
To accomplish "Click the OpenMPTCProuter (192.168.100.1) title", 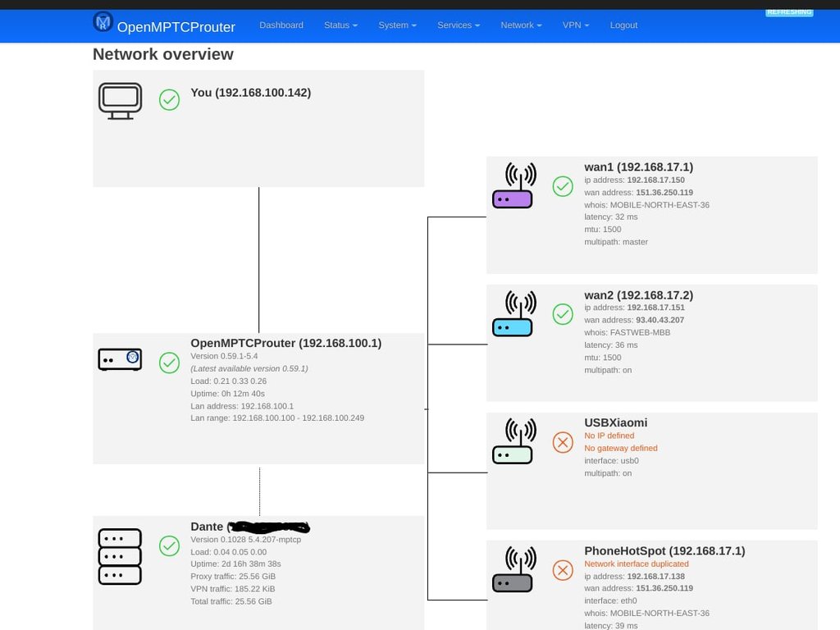I will coord(286,344).
